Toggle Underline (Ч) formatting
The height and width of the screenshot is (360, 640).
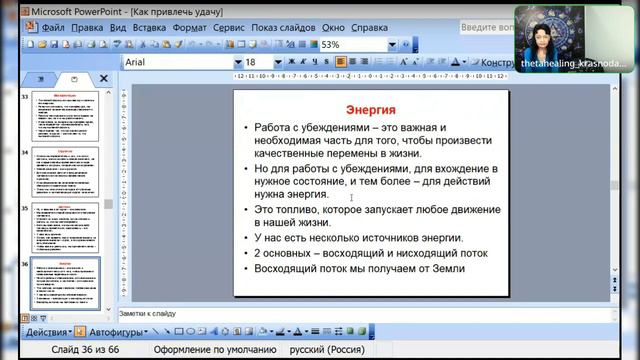click(x=315, y=62)
